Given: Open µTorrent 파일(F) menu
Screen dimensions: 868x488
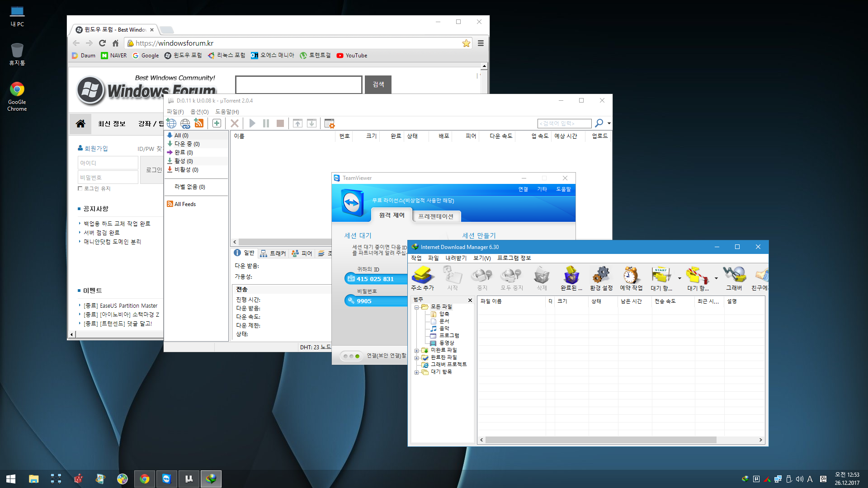Looking at the screenshot, I should pyautogui.click(x=175, y=112).
